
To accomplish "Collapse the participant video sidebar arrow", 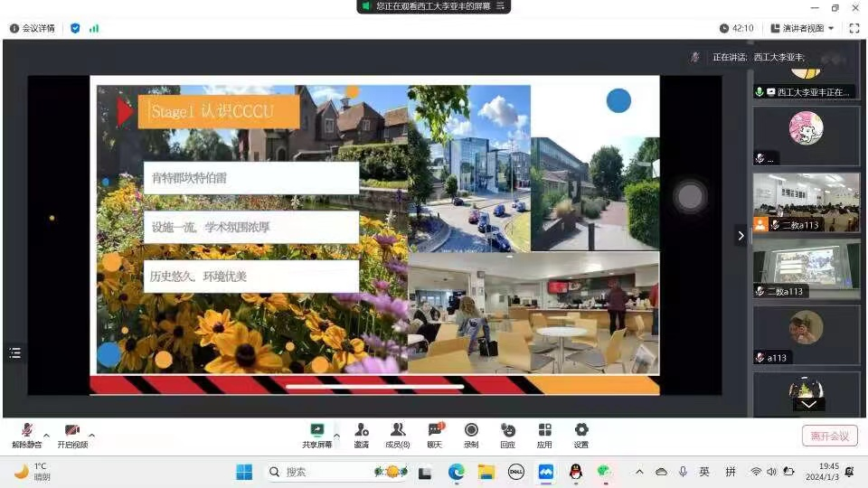I will 741,236.
